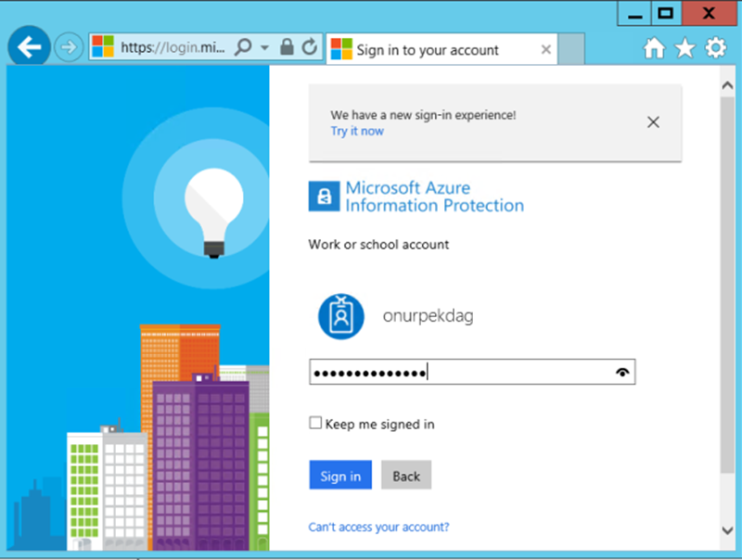
Task: Click the scrollbar up arrow
Action: pos(727,85)
